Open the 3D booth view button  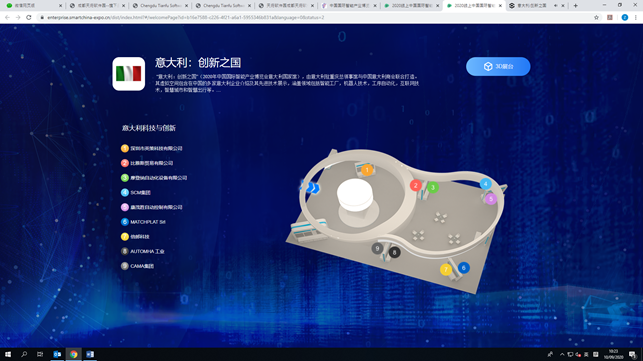[x=498, y=66]
